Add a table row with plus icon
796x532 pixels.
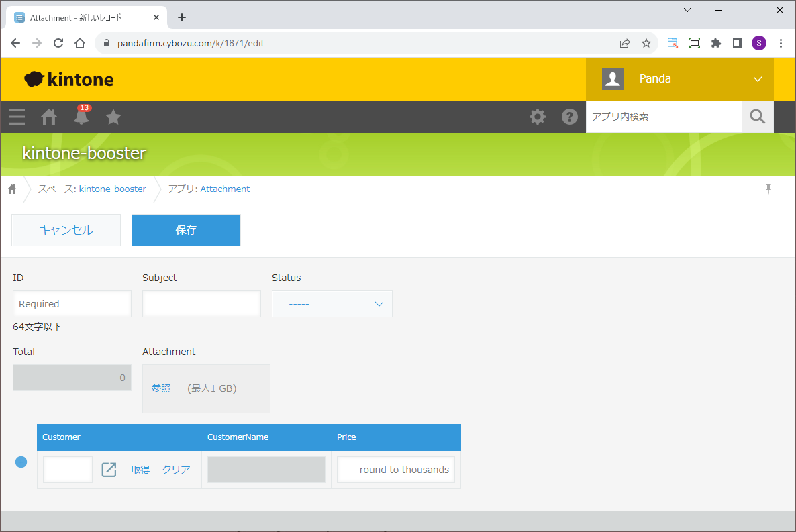[21, 462]
